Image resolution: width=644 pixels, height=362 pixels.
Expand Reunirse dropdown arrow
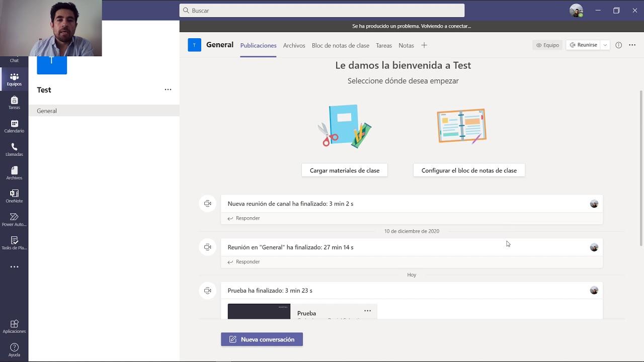pos(605,45)
